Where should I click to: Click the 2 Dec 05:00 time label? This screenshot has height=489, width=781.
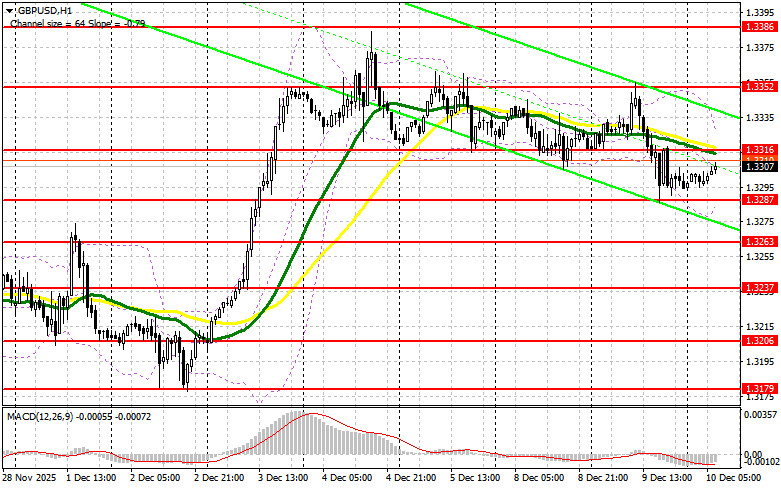click(x=156, y=478)
